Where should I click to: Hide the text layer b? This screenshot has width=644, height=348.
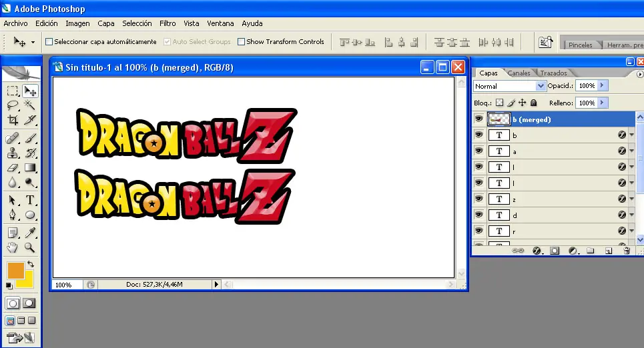click(479, 135)
